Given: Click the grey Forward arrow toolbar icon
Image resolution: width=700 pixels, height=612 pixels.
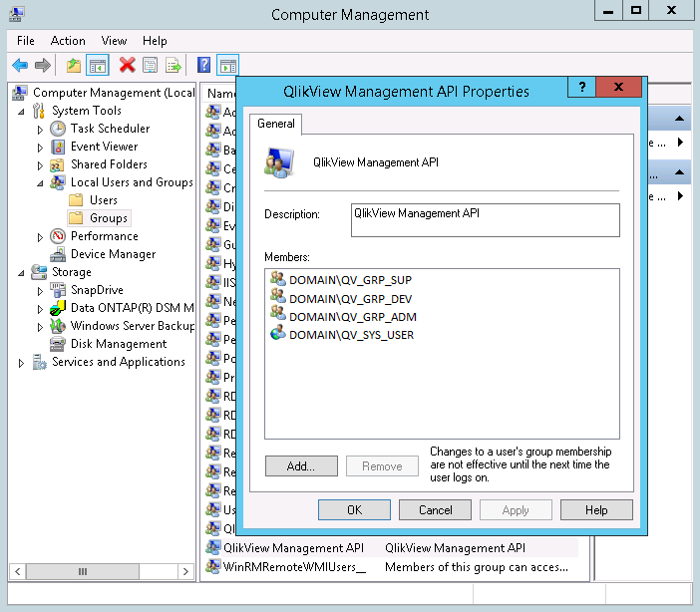Looking at the screenshot, I should (43, 66).
